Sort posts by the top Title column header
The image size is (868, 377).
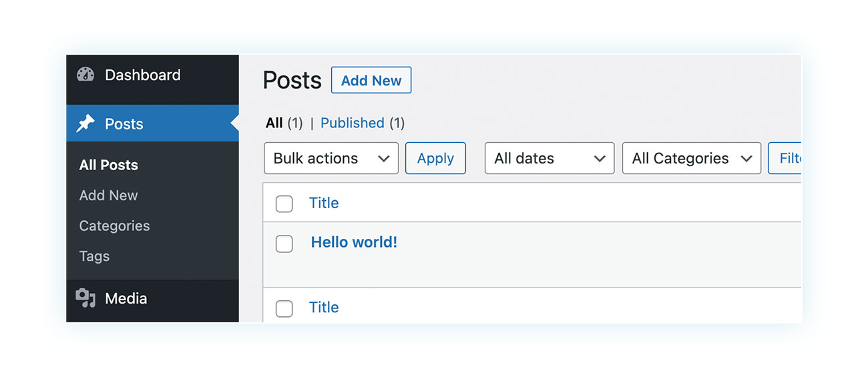click(324, 203)
